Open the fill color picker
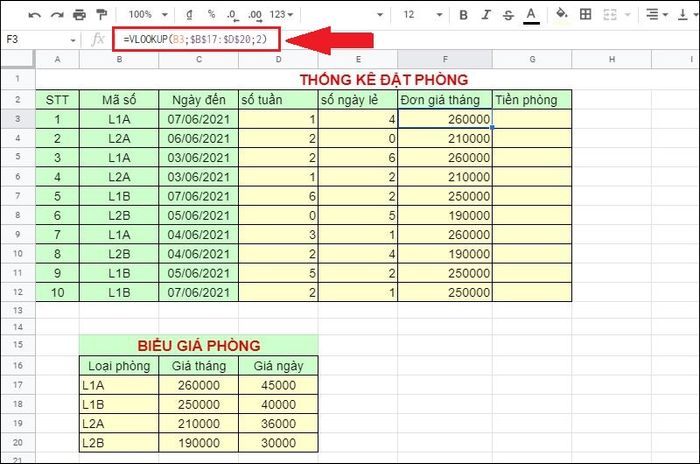Viewport: 700px width, 464px height. click(x=562, y=14)
